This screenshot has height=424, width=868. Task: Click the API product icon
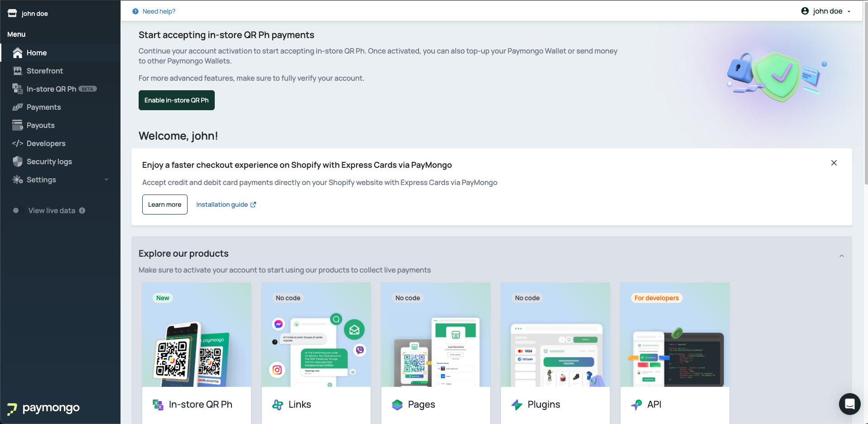point(637,405)
